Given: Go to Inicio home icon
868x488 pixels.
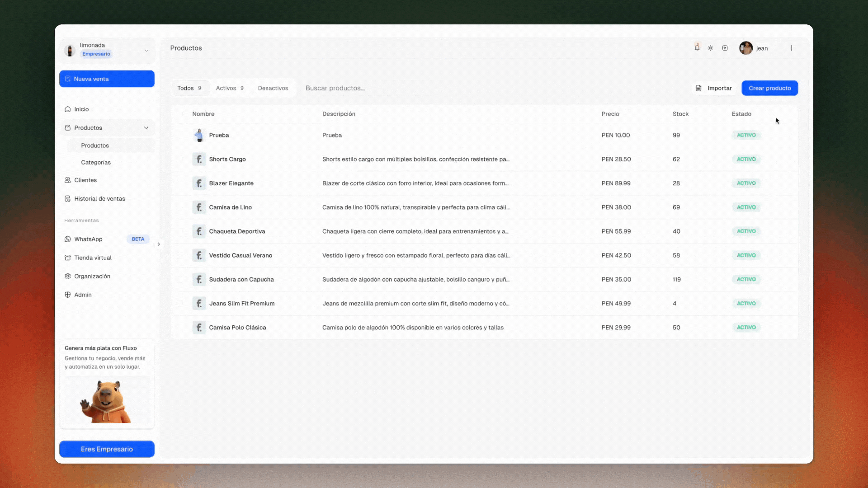Looking at the screenshot, I should click(x=68, y=109).
